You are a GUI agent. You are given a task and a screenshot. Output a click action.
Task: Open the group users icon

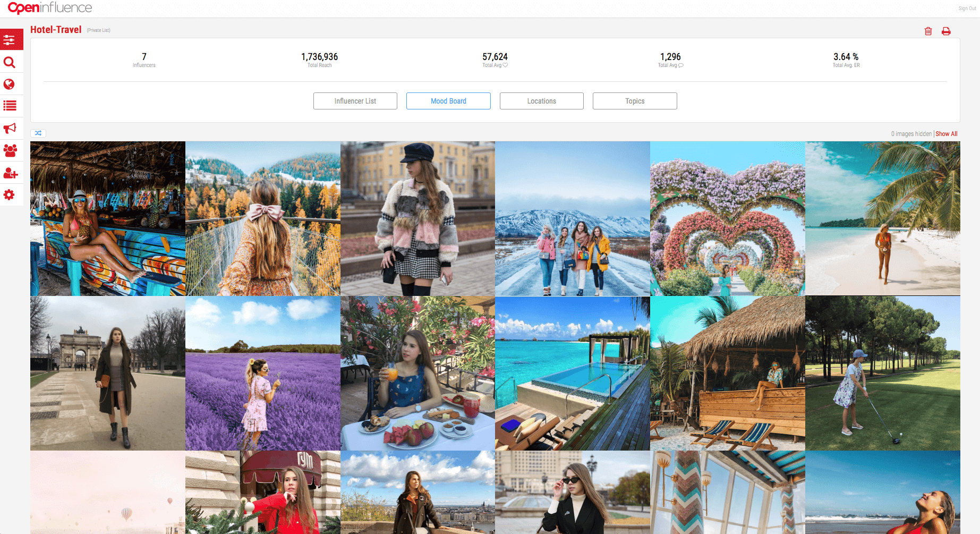10,150
